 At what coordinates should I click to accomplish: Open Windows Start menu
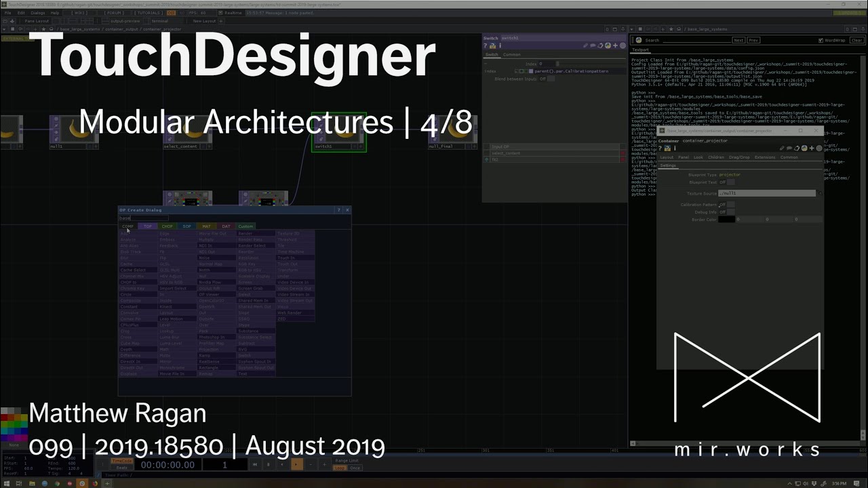(x=7, y=483)
